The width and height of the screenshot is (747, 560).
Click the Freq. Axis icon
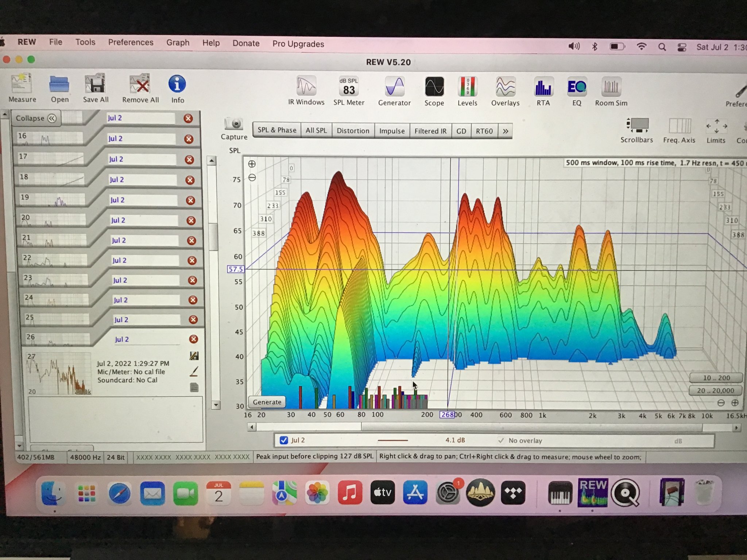(679, 131)
